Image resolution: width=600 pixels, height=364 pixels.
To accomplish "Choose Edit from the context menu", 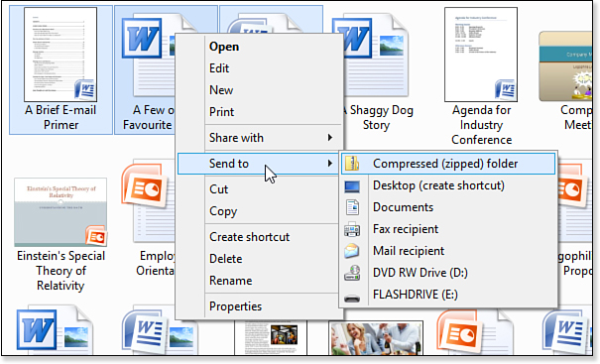I will pos(219,68).
